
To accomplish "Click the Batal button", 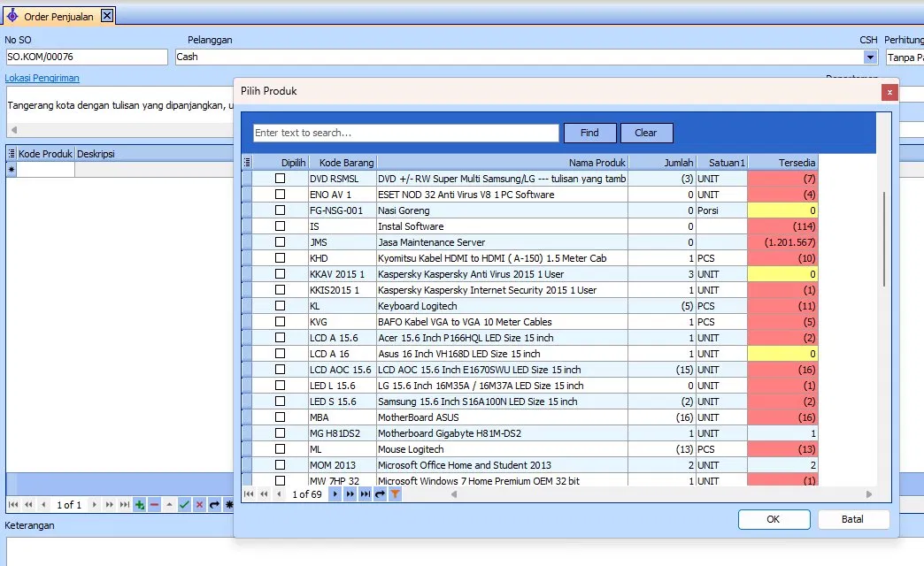I will point(852,519).
